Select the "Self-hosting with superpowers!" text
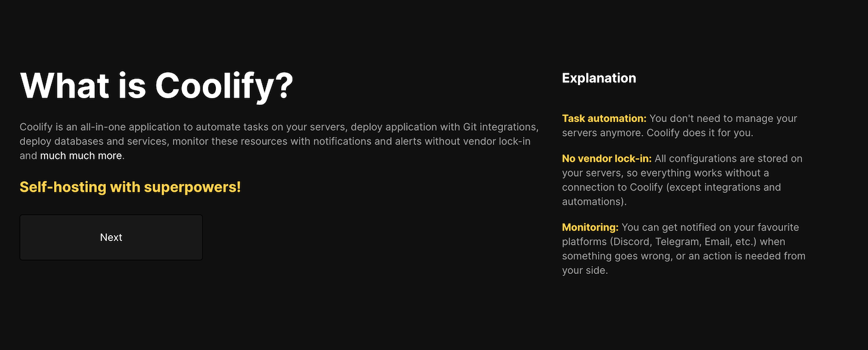The image size is (868, 350). coord(130,186)
